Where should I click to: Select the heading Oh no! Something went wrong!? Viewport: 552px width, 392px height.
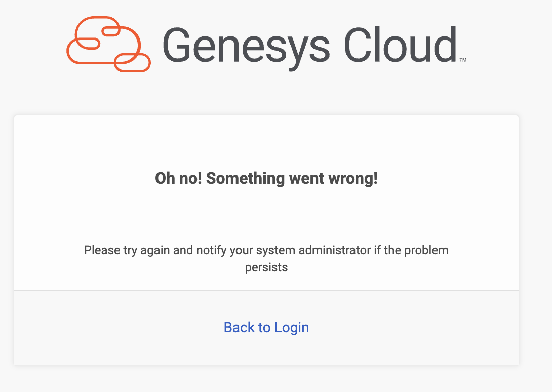tap(266, 178)
